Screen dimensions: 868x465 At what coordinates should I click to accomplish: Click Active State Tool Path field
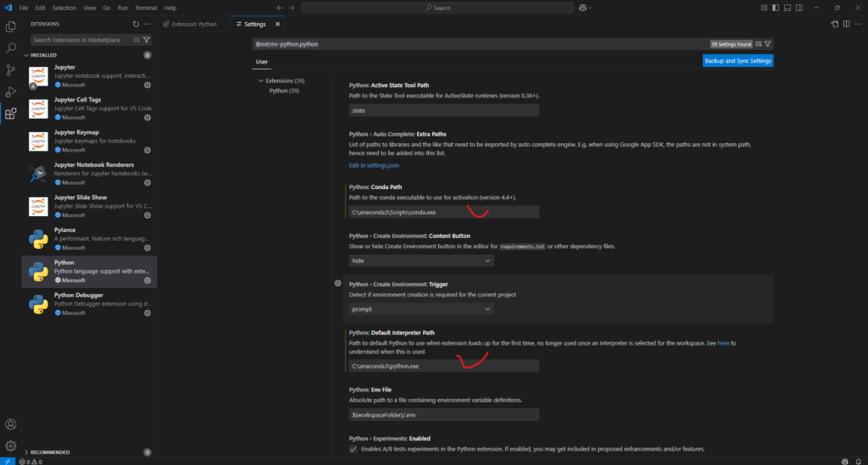point(443,111)
